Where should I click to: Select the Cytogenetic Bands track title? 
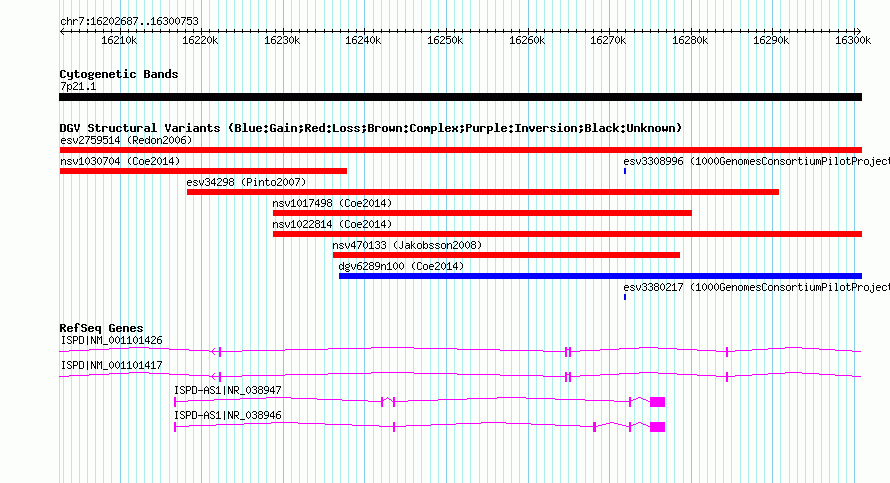[119, 74]
